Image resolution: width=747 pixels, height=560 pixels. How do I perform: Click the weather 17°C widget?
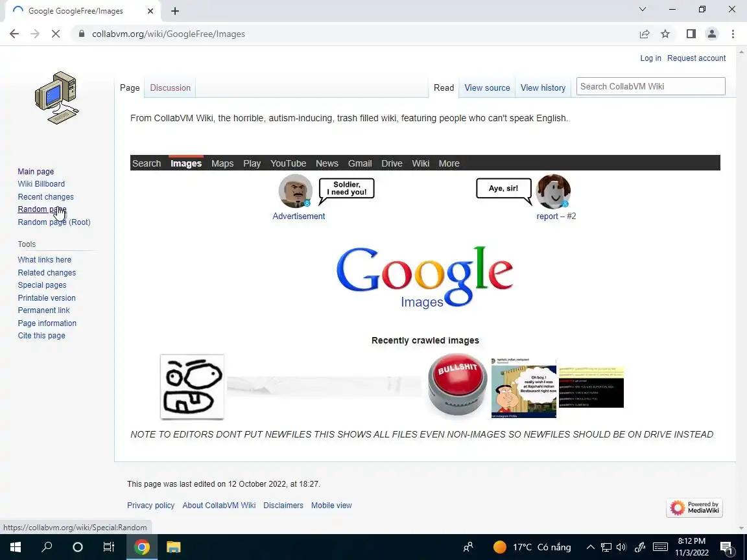coord(532,547)
